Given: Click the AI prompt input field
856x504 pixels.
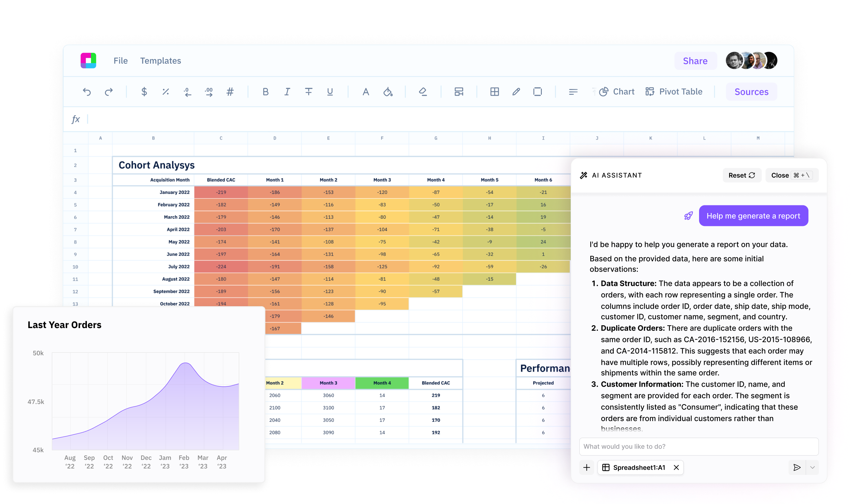Looking at the screenshot, I should pos(698,447).
